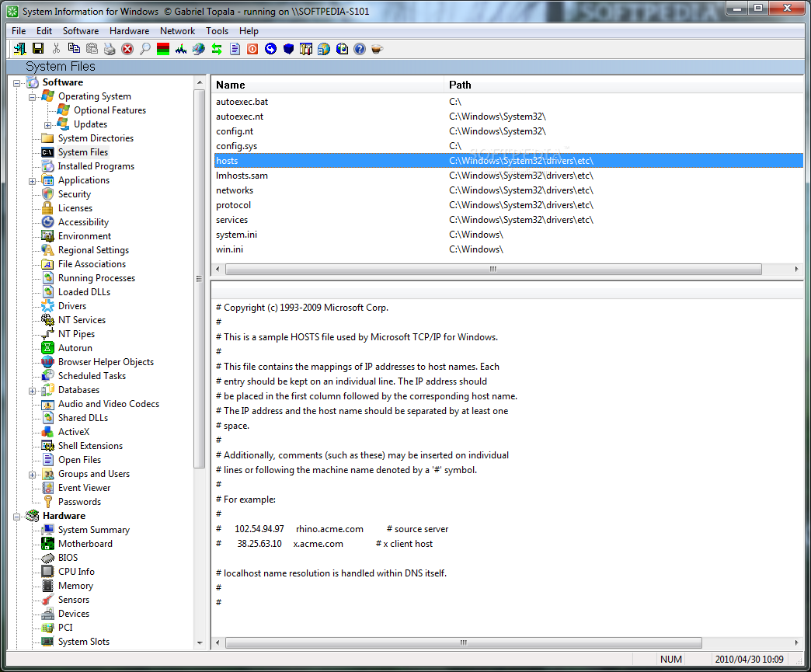This screenshot has width=811, height=672.
Task: Select CPU Info tree item
Action: [x=76, y=571]
